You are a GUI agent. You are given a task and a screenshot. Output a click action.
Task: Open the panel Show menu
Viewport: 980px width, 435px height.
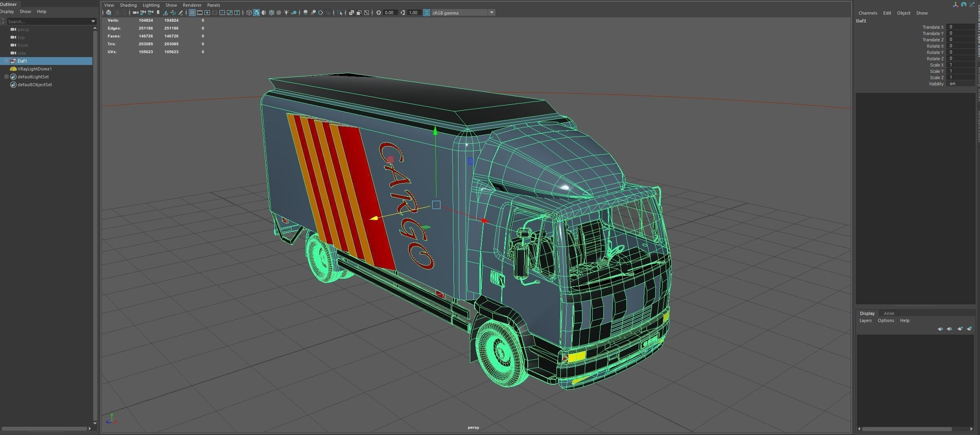point(171,5)
